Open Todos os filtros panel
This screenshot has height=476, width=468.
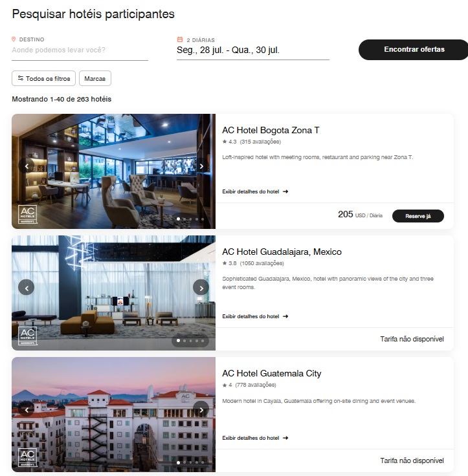pyautogui.click(x=44, y=79)
